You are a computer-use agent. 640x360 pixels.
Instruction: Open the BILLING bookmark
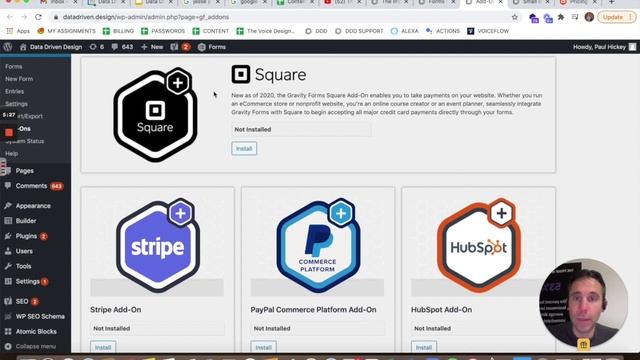point(118,31)
